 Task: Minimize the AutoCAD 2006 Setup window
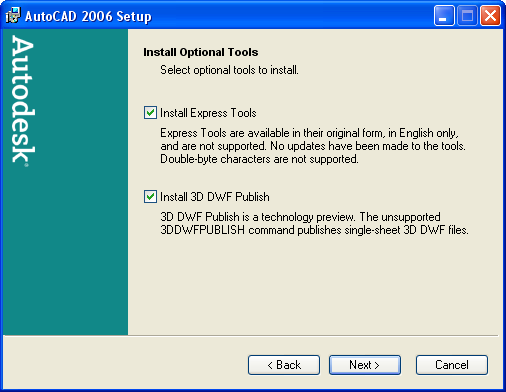coord(444,16)
